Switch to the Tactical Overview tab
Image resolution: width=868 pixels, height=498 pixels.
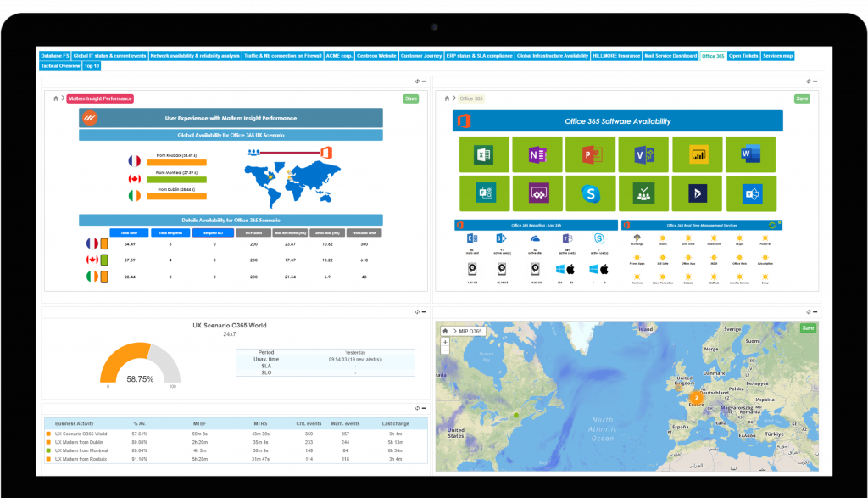click(60, 66)
